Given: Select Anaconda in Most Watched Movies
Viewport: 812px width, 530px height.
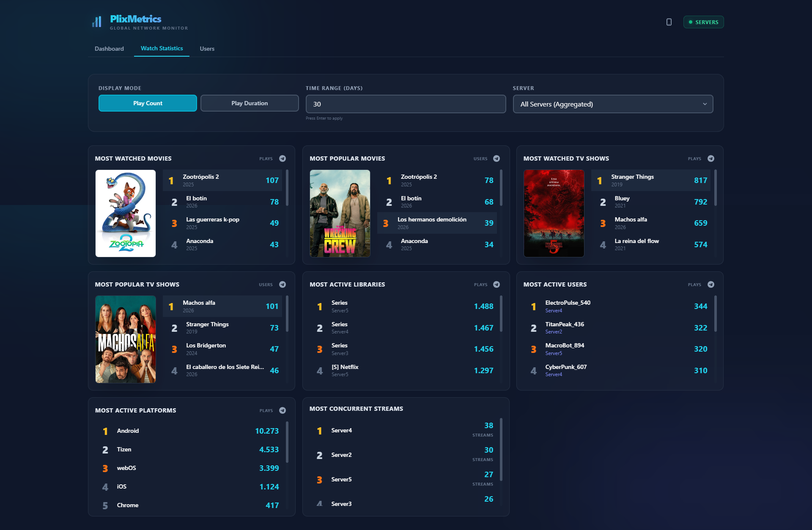Looking at the screenshot, I should [222, 244].
